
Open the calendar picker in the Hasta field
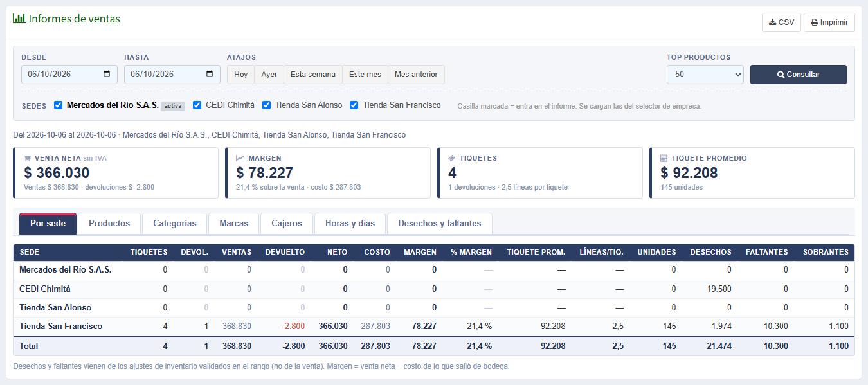[x=210, y=74]
